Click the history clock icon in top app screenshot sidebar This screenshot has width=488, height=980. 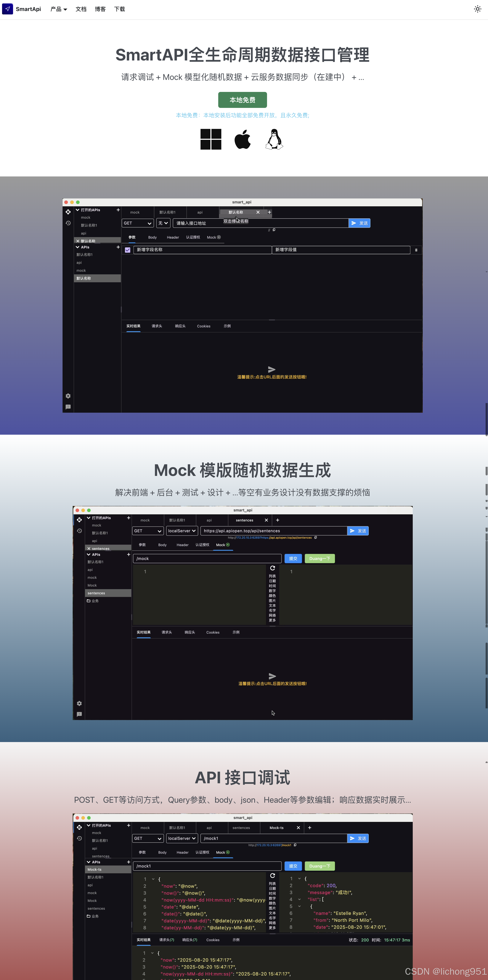tap(68, 223)
